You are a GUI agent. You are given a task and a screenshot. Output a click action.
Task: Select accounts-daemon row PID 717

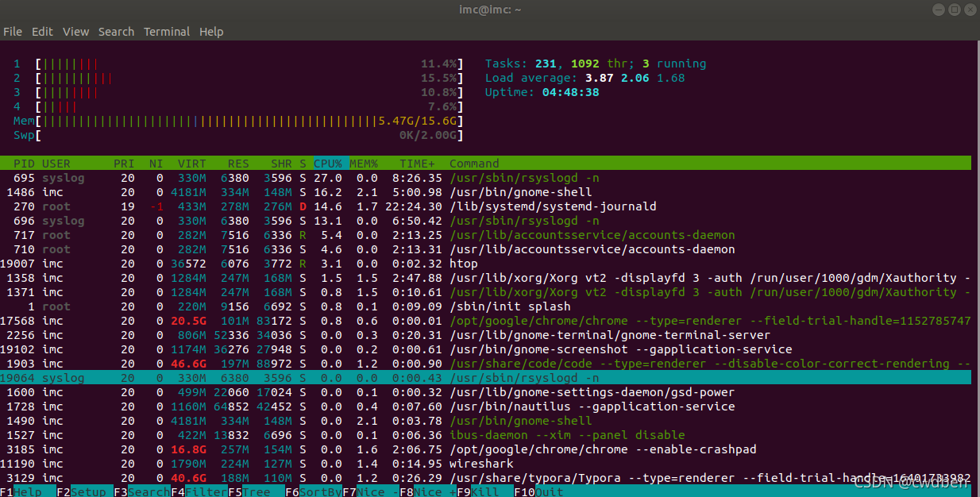point(486,235)
